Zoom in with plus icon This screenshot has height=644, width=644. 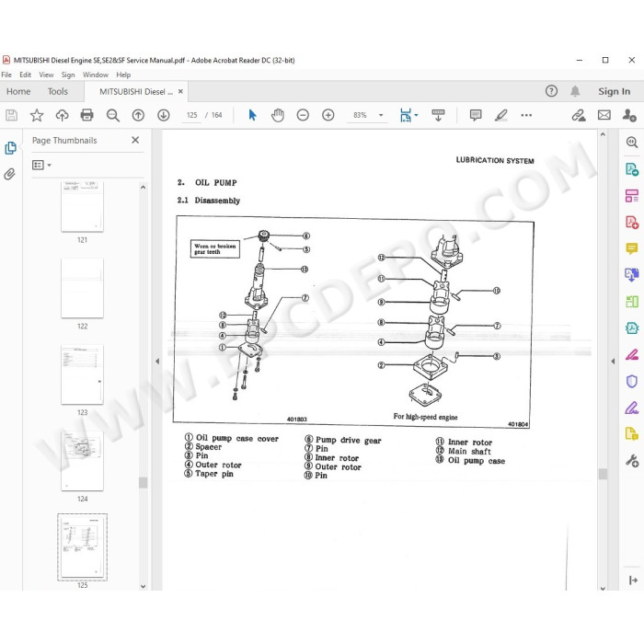[328, 115]
